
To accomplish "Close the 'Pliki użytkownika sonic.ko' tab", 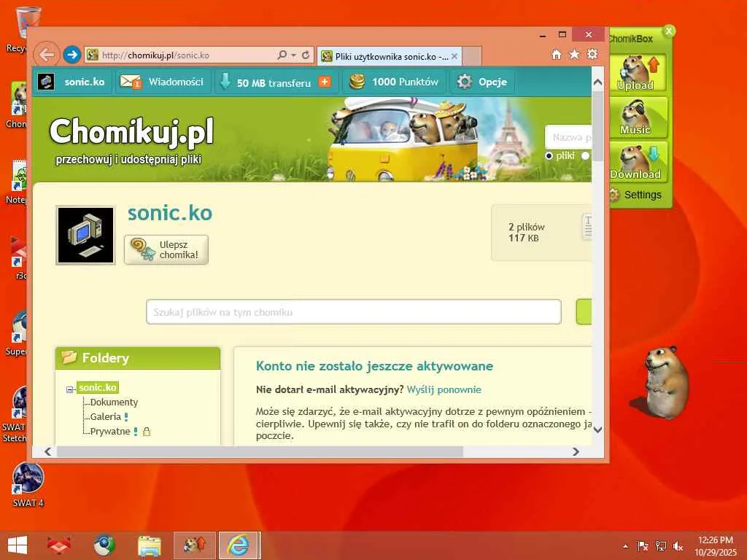I will (454, 56).
